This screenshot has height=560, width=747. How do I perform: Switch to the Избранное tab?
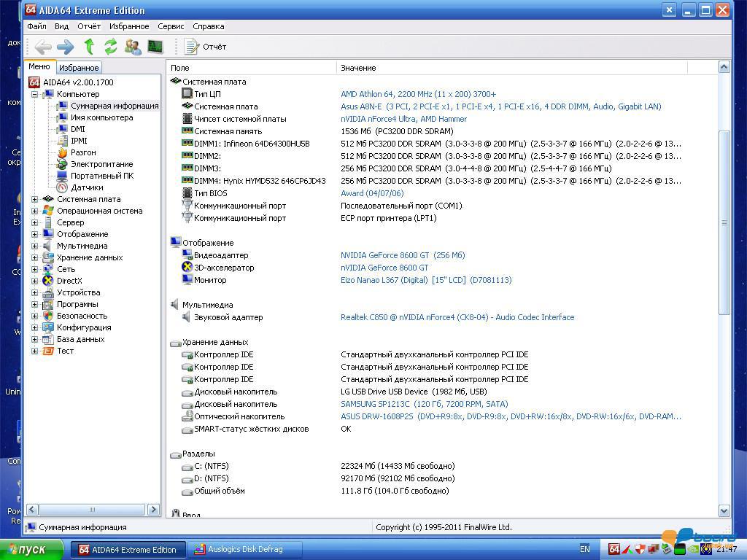tap(79, 68)
